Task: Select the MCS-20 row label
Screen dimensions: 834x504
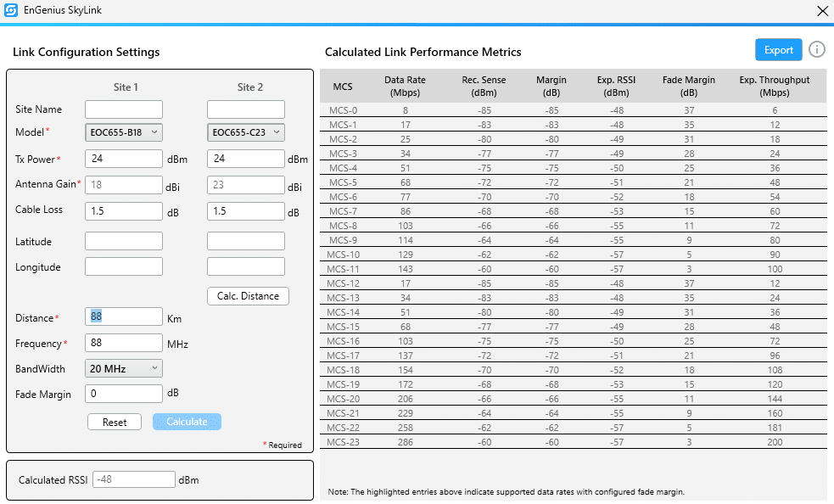Action: pos(343,399)
